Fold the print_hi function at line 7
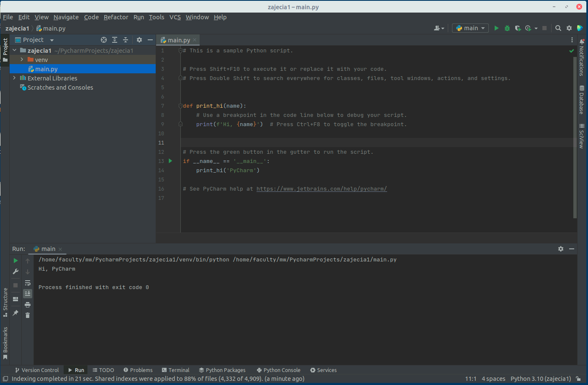The image size is (588, 385). [180, 106]
